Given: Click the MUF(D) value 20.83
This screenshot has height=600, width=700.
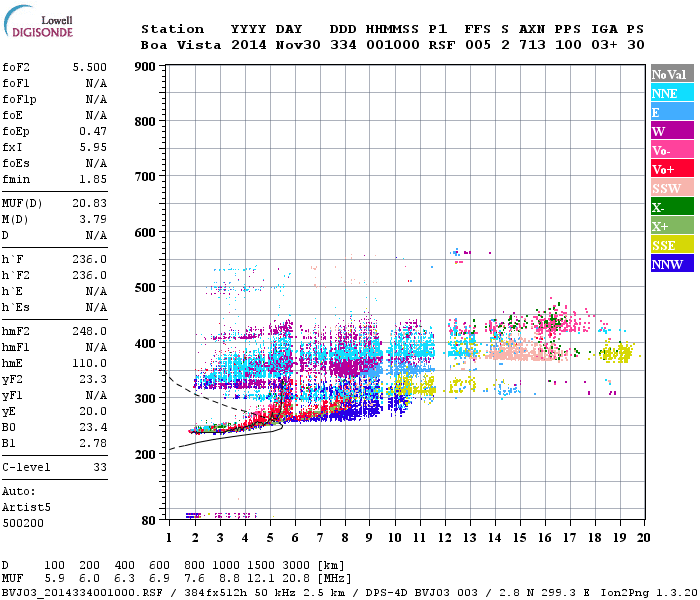Looking at the screenshot, I should point(90,204).
